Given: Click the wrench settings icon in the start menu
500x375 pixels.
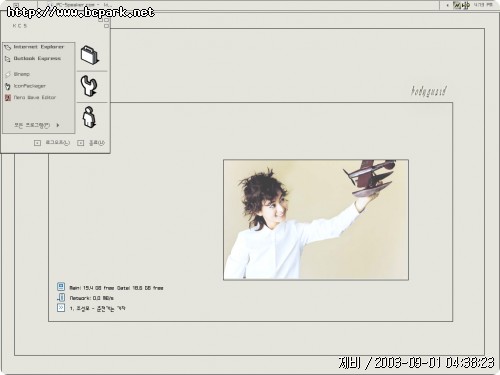Looking at the screenshot, I should pyautogui.click(x=89, y=86).
